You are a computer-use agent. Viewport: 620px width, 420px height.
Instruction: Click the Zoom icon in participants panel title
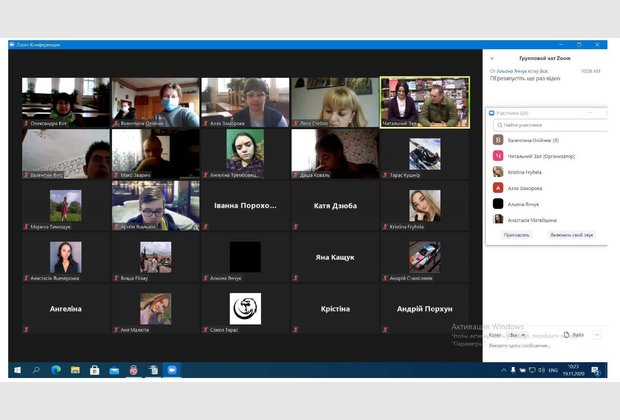click(491, 113)
